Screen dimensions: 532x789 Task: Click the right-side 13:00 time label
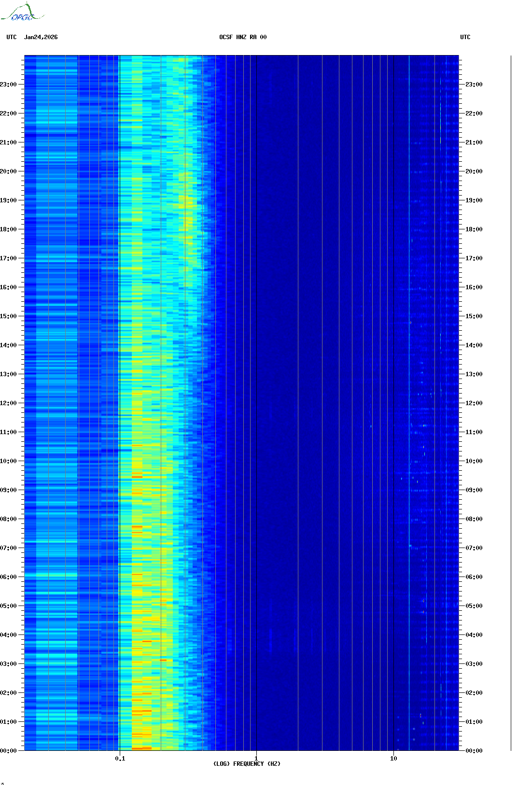click(x=474, y=374)
